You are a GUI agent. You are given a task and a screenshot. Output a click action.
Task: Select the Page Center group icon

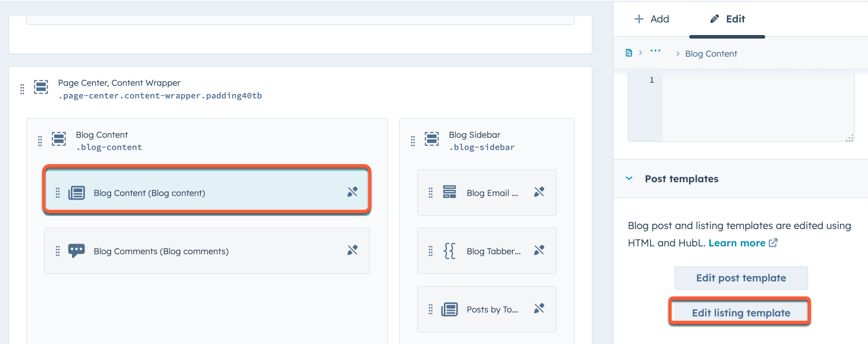pyautogui.click(x=41, y=87)
